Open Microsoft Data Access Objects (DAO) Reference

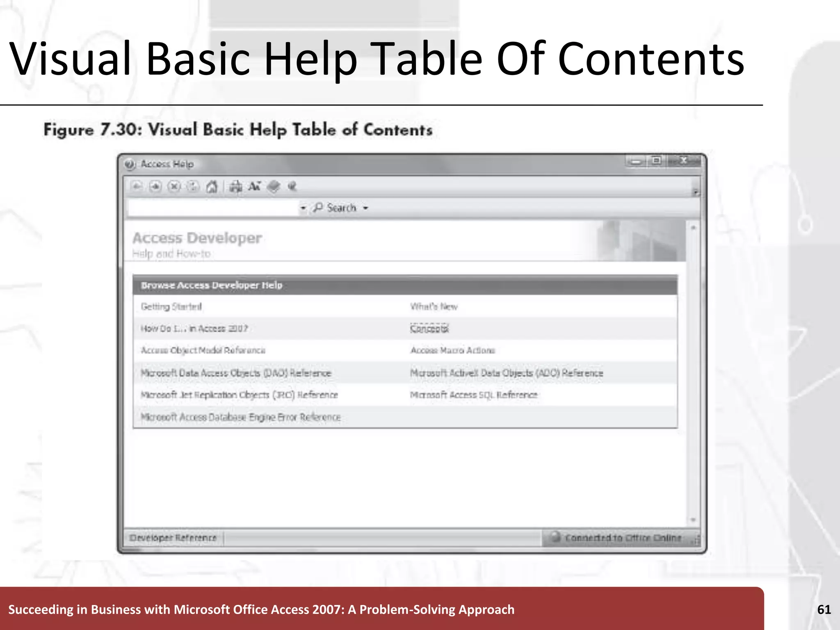pyautogui.click(x=236, y=373)
